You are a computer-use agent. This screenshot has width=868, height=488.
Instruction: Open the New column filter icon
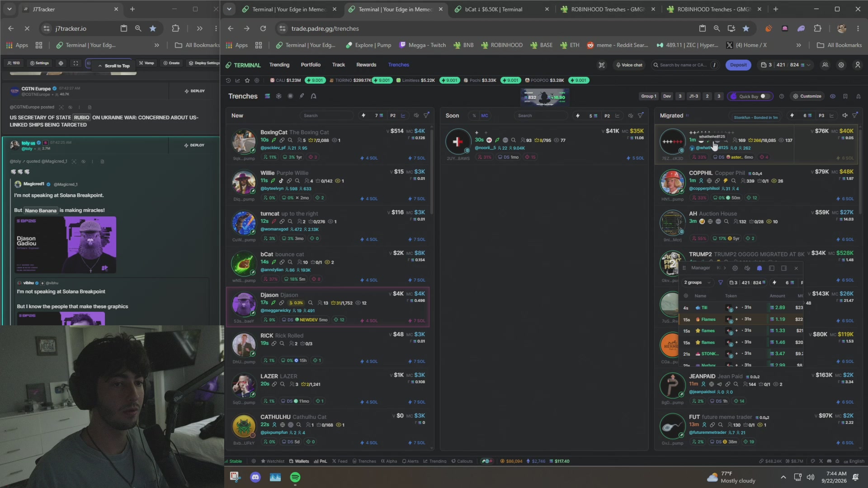[426, 116]
